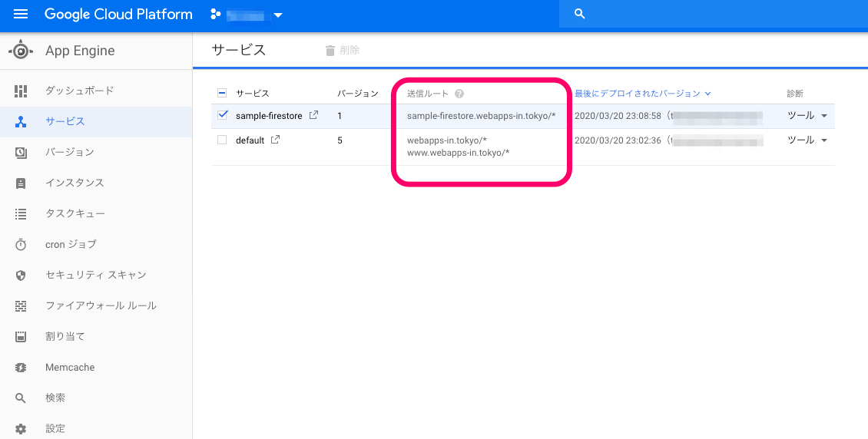Screen dimensions: 868x439
Task: Click the バージョン column header
Action: click(358, 94)
